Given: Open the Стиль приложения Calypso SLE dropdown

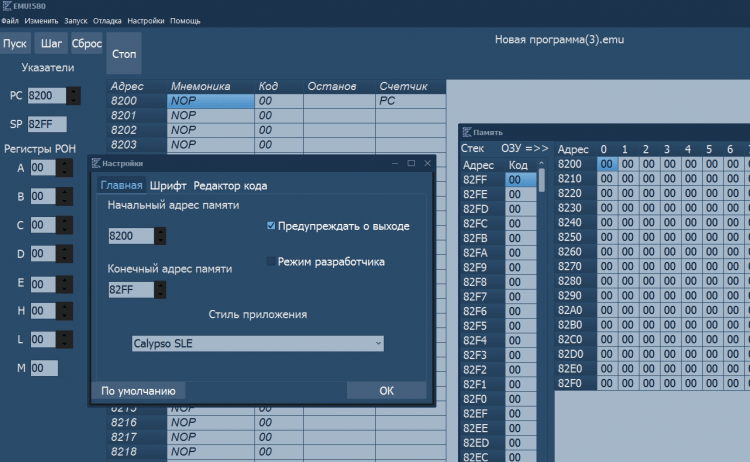Looking at the screenshot, I should point(257,343).
